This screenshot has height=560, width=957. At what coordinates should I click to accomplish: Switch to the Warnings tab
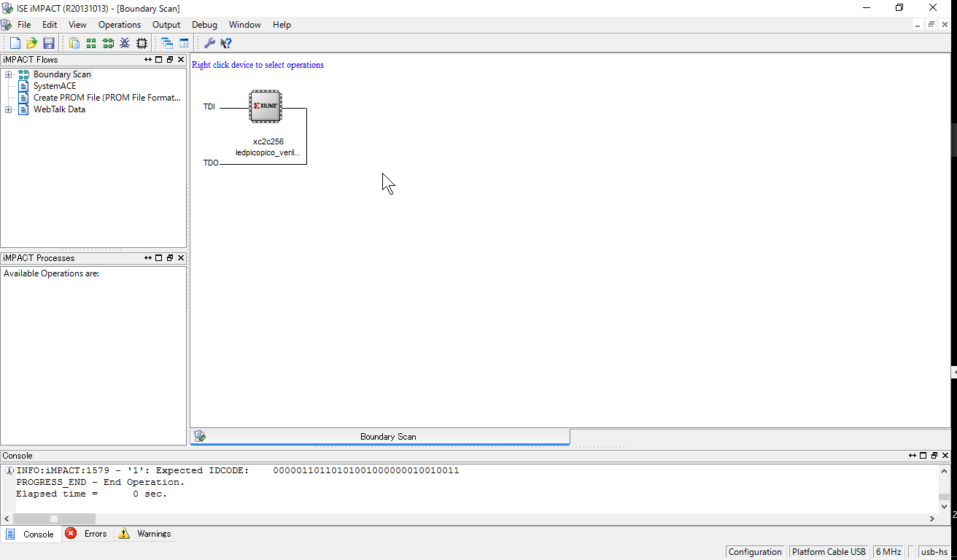click(145, 534)
